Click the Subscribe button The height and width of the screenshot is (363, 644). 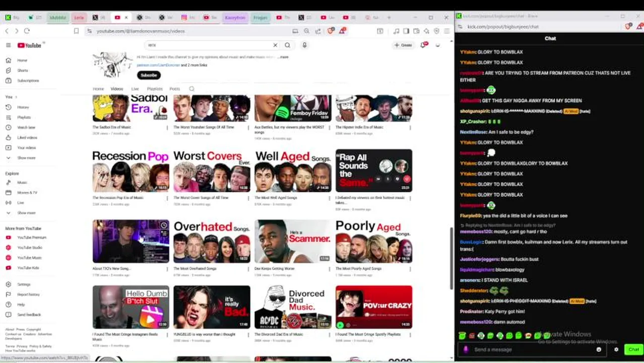149,75
